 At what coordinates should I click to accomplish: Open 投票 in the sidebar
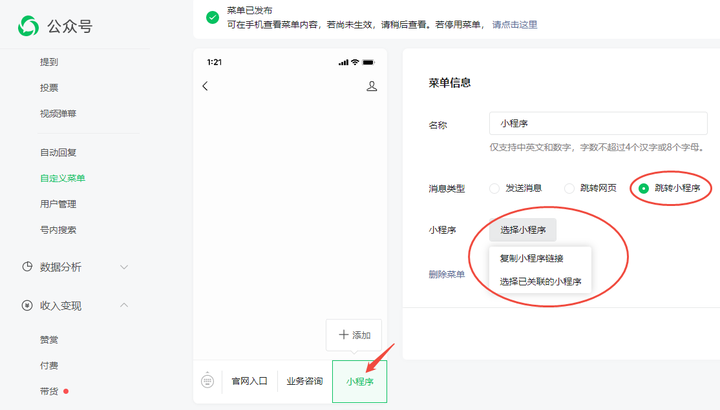[x=49, y=88]
